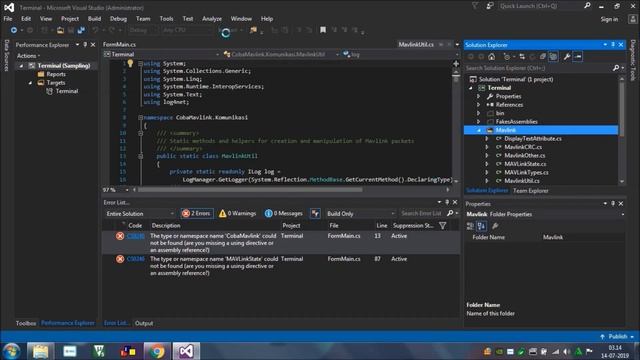
Task: Switch to the MavlinkUtil.cs editor tab
Action: pyautogui.click(x=416, y=44)
